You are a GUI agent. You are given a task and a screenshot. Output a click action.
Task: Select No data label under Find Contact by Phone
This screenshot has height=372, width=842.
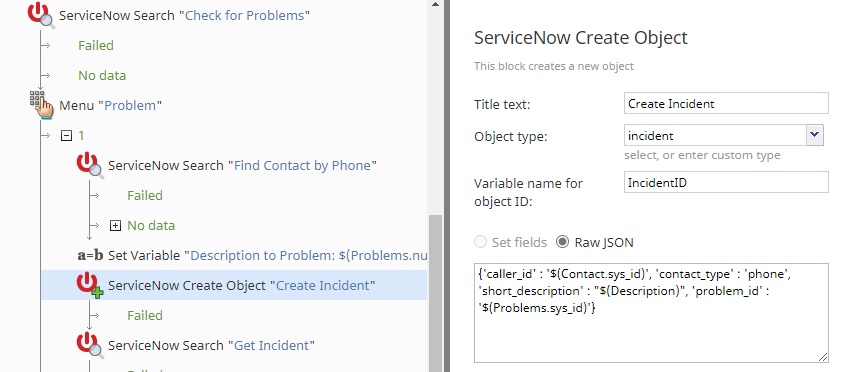[x=151, y=225]
